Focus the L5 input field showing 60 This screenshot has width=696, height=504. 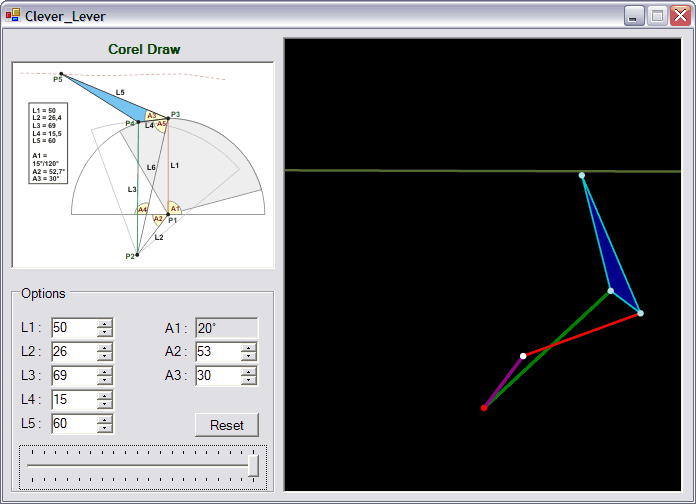point(74,424)
